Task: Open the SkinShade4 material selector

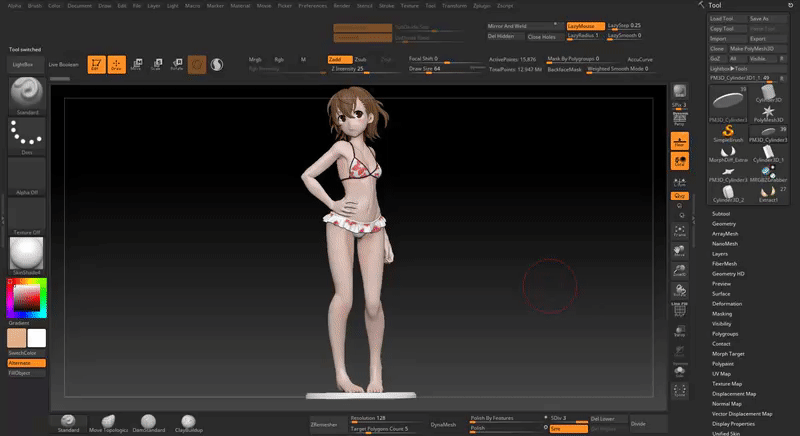Action: (27, 256)
